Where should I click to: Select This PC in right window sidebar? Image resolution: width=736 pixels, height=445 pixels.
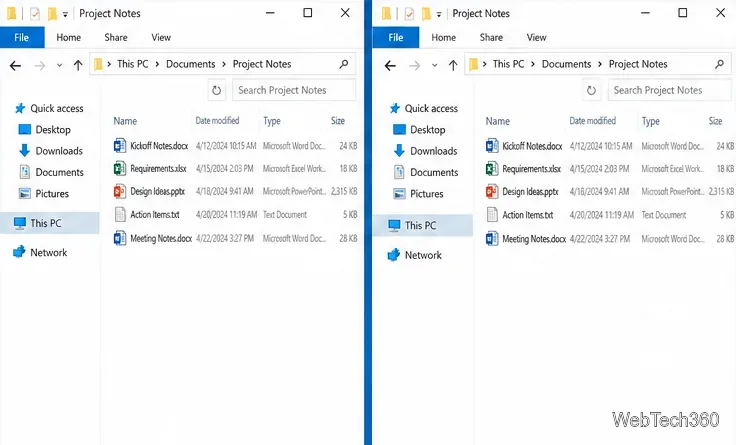click(x=422, y=225)
